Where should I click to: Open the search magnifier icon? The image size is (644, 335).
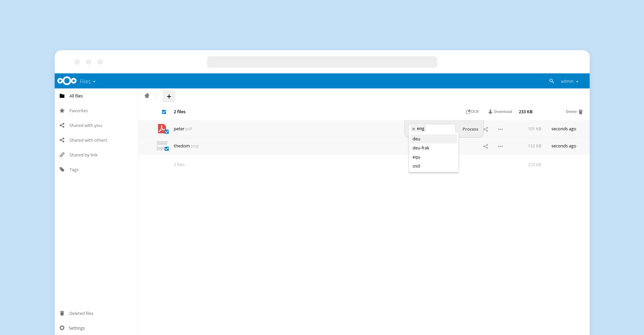coord(551,81)
